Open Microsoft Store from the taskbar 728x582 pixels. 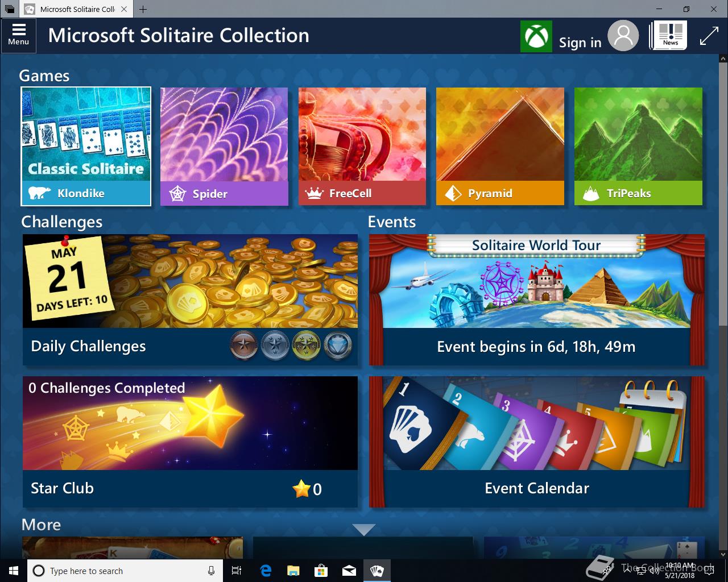tap(321, 571)
